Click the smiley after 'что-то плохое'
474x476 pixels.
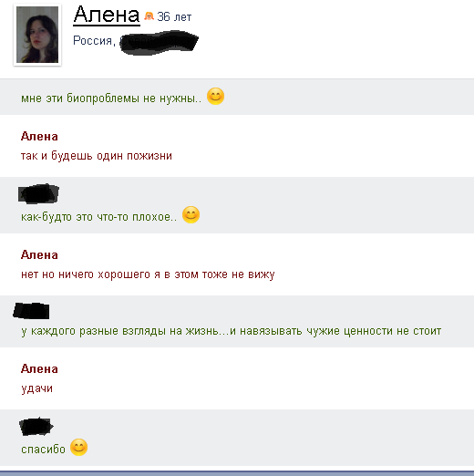(x=191, y=215)
